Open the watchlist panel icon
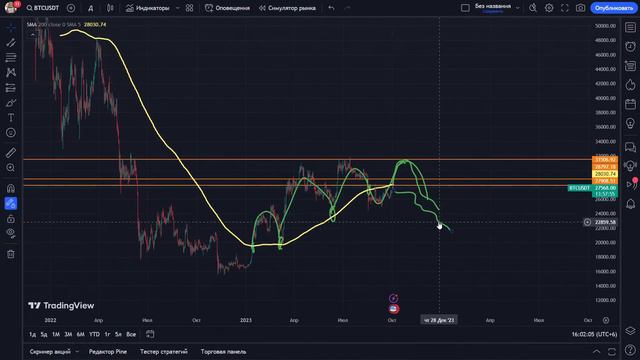This screenshot has width=640, height=360. coord(631,27)
